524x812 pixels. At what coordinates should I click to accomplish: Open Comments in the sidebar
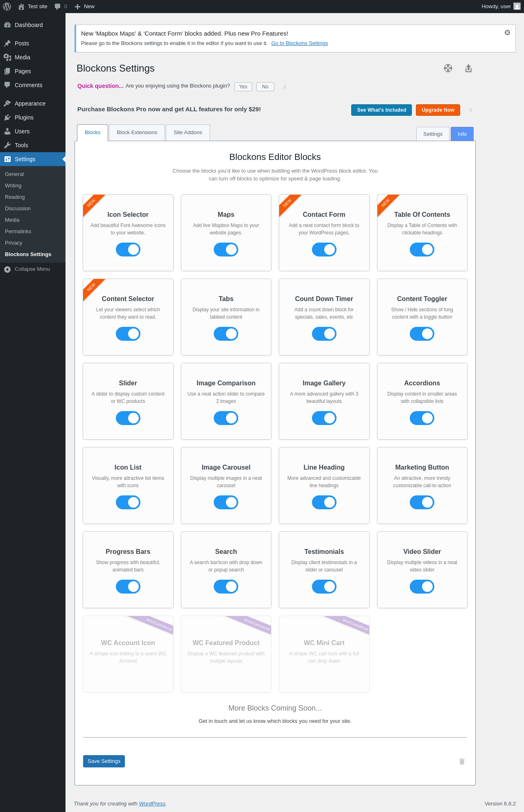(33, 85)
